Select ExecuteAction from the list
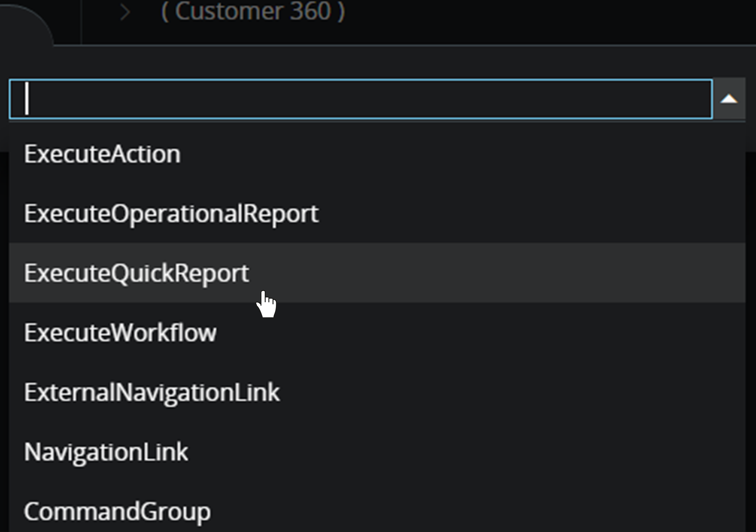The image size is (756, 532). point(102,154)
